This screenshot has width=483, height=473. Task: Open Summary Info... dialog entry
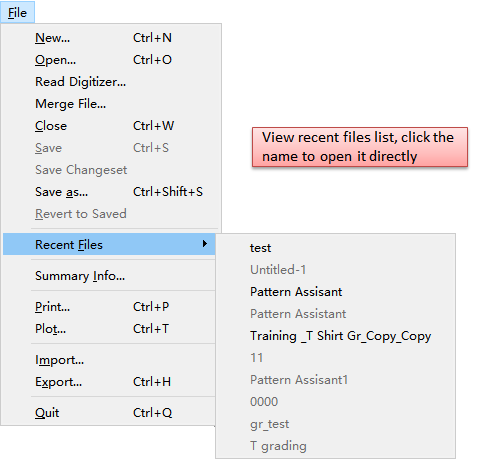tap(109, 276)
